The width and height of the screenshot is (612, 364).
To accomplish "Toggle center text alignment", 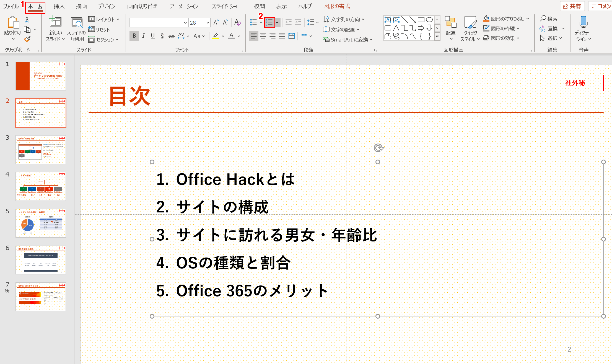I will (263, 36).
